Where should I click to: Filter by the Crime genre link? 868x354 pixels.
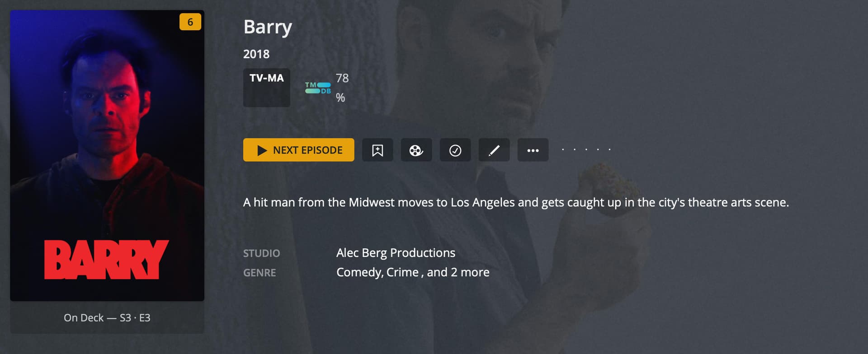tap(402, 272)
